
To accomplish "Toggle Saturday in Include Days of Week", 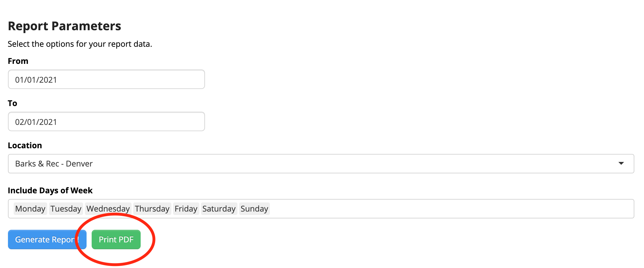I will tap(219, 208).
